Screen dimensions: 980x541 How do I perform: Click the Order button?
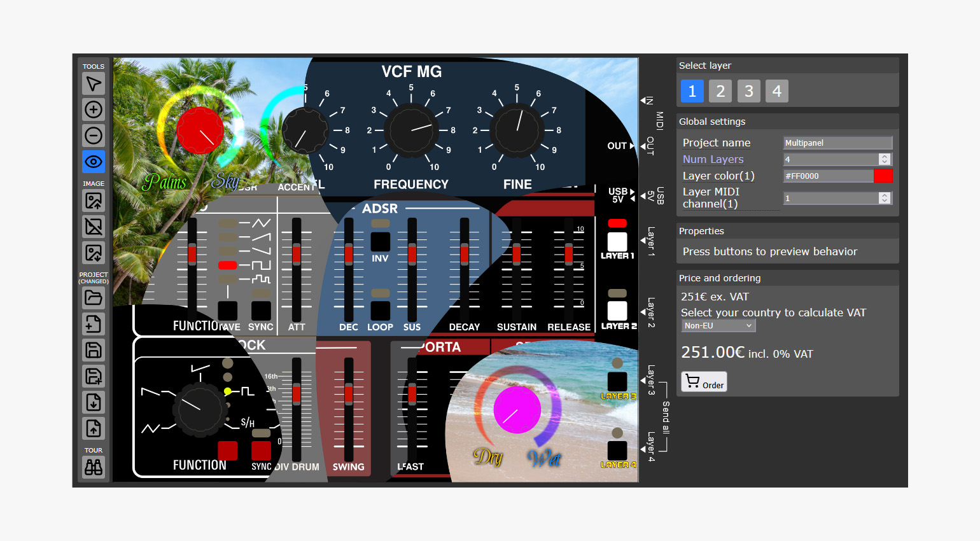pyautogui.click(x=704, y=382)
